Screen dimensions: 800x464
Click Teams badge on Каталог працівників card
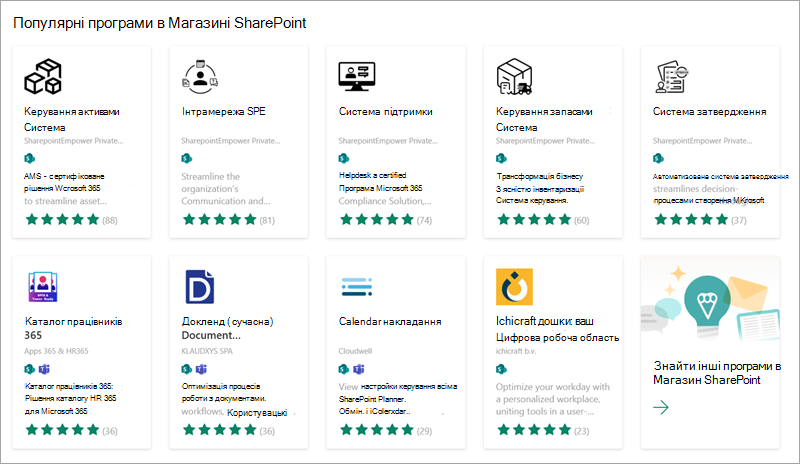tap(44, 369)
